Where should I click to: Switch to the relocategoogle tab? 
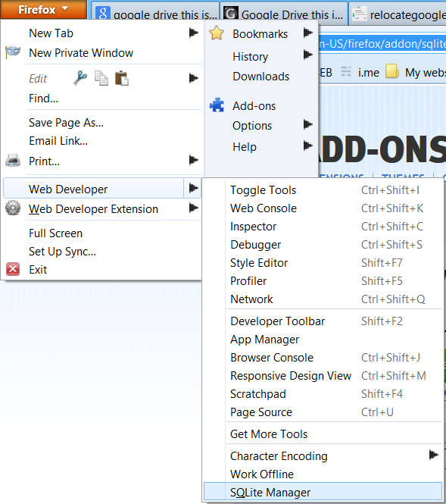(x=398, y=13)
